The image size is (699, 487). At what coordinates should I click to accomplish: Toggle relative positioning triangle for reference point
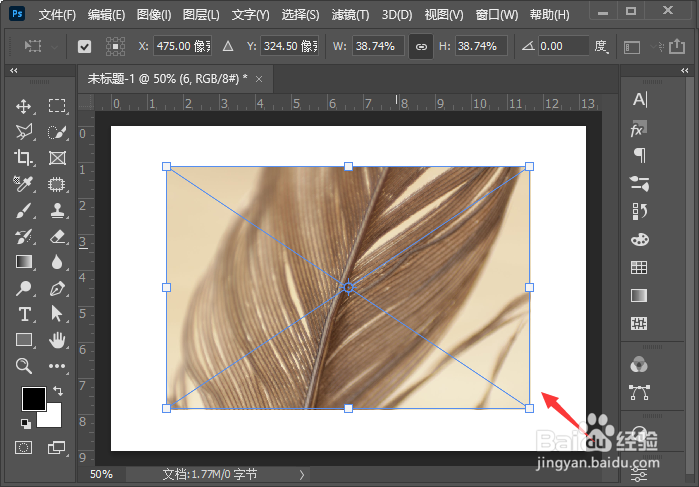point(228,46)
